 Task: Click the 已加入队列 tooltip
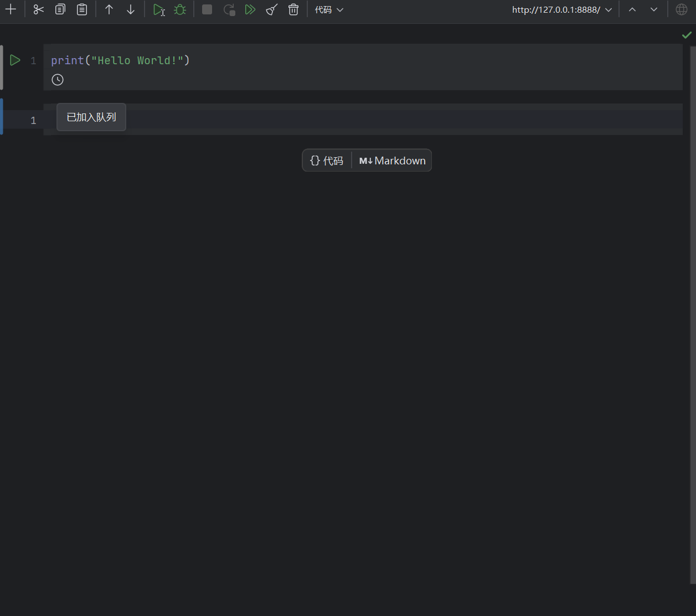coord(91,117)
